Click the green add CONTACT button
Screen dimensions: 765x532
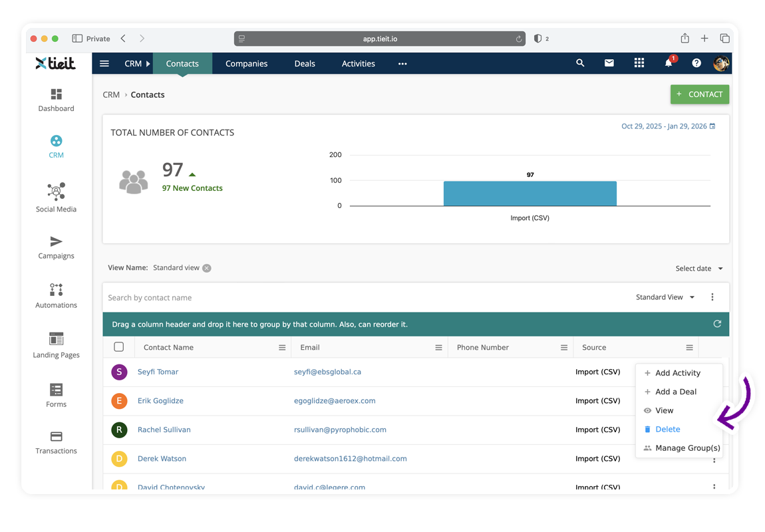(699, 94)
